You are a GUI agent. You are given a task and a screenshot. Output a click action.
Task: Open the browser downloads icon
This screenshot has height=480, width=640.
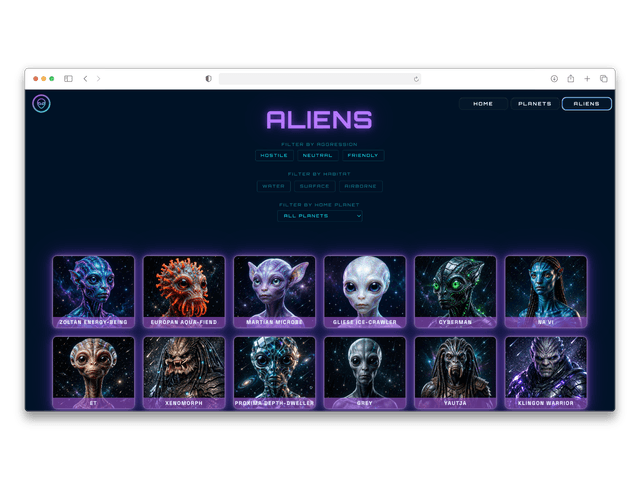(x=554, y=79)
